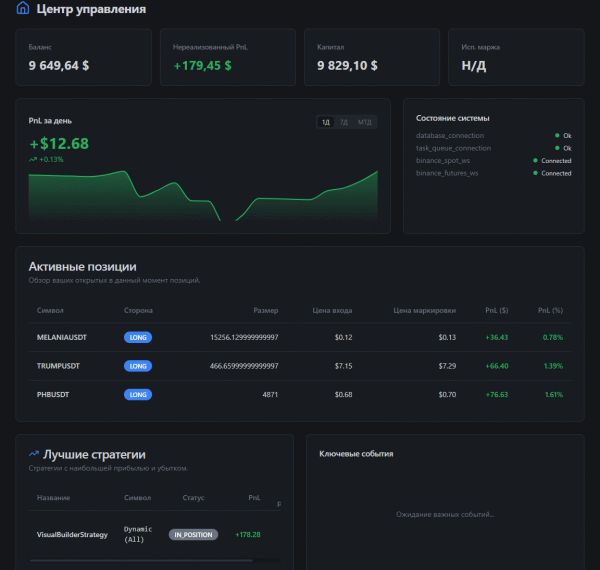Click the mark price $7.29

click(x=447, y=366)
